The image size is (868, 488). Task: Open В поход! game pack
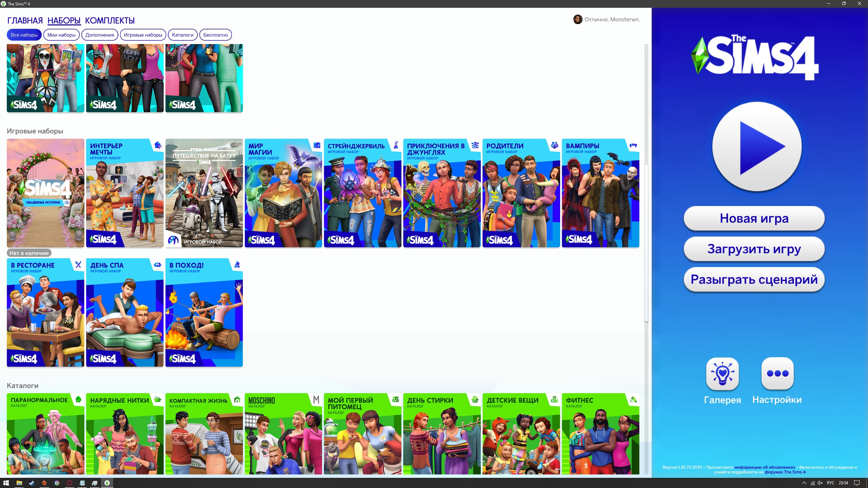204,312
